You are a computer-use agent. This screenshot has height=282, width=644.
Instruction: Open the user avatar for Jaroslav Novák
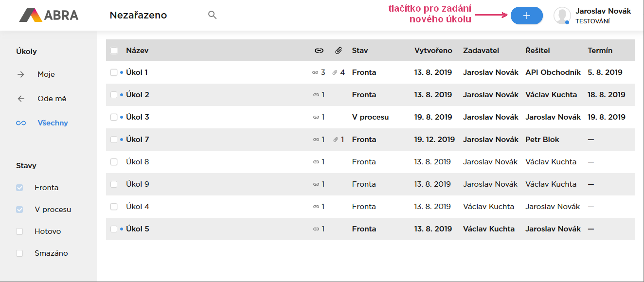point(562,16)
